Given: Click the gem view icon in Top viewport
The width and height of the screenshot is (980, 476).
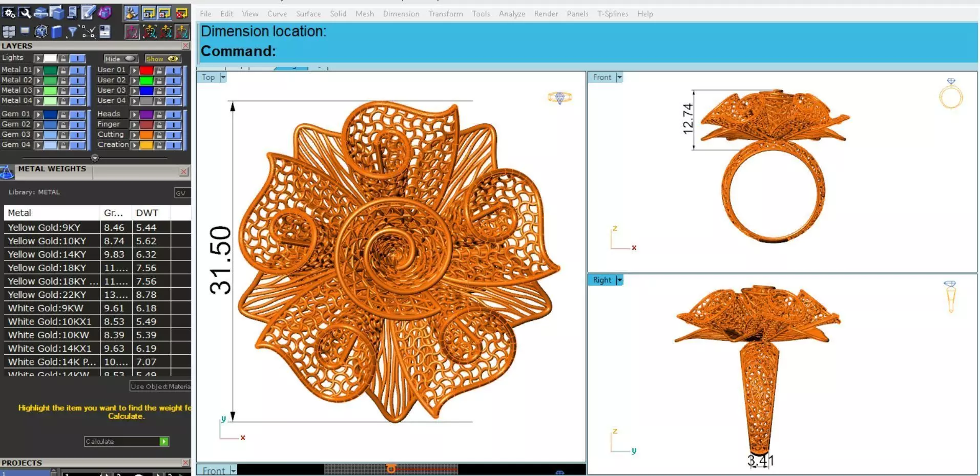Looking at the screenshot, I should click(559, 97).
